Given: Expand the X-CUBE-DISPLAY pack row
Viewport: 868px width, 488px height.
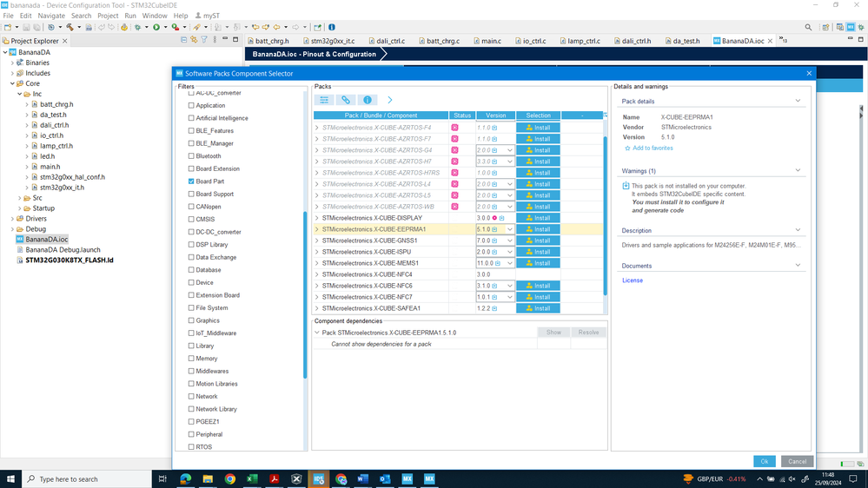Looking at the screenshot, I should (x=317, y=218).
